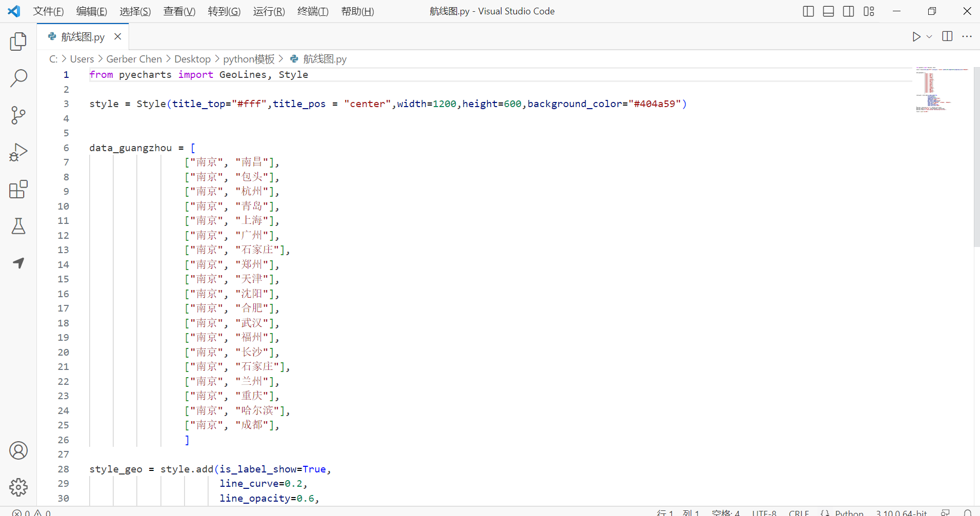
Task: Change line endings via CRLF status
Action: pos(798,512)
